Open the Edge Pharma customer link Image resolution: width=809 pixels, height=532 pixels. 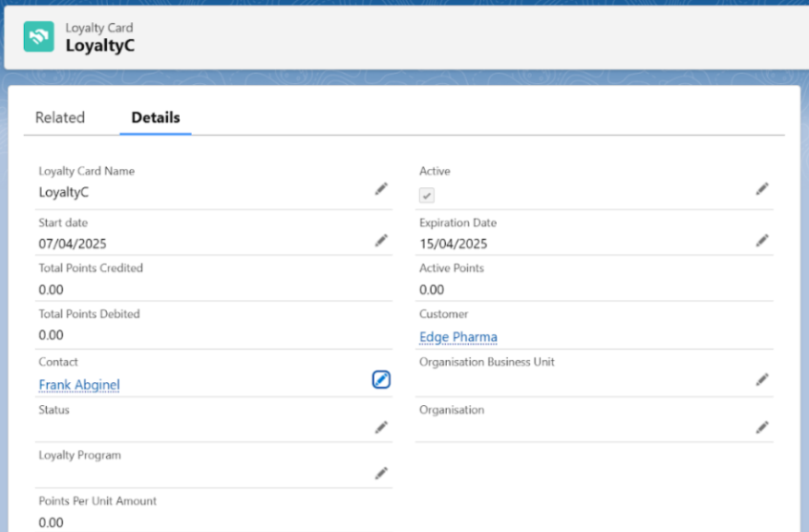458,337
